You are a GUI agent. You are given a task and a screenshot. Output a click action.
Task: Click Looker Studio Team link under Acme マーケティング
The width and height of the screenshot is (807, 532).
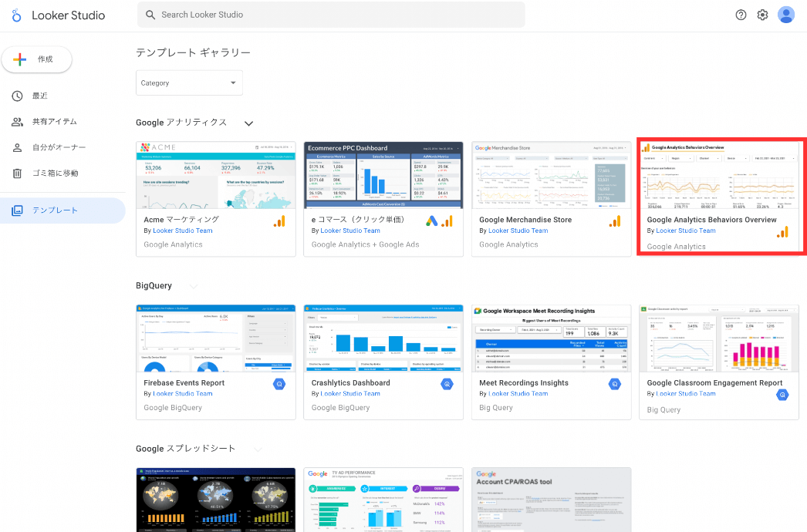pos(183,231)
